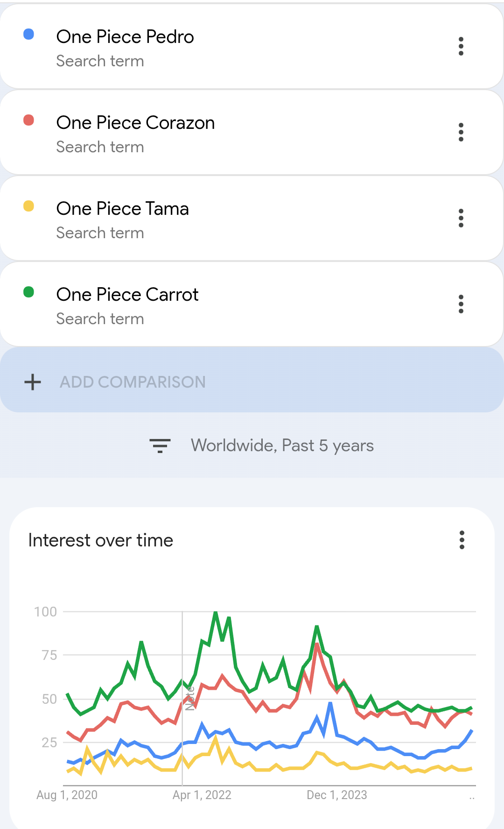Click the plus icon to add comparison

click(x=33, y=382)
